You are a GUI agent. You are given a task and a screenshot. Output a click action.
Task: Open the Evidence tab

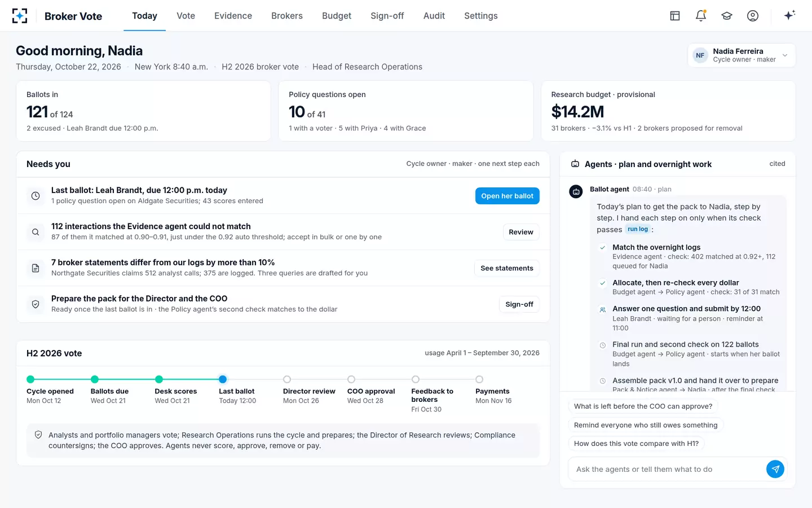(x=233, y=16)
